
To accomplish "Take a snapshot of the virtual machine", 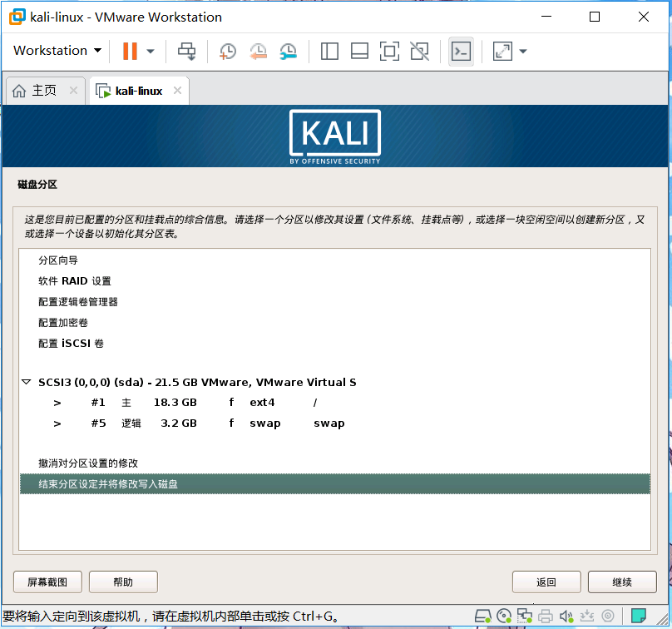I will (228, 51).
